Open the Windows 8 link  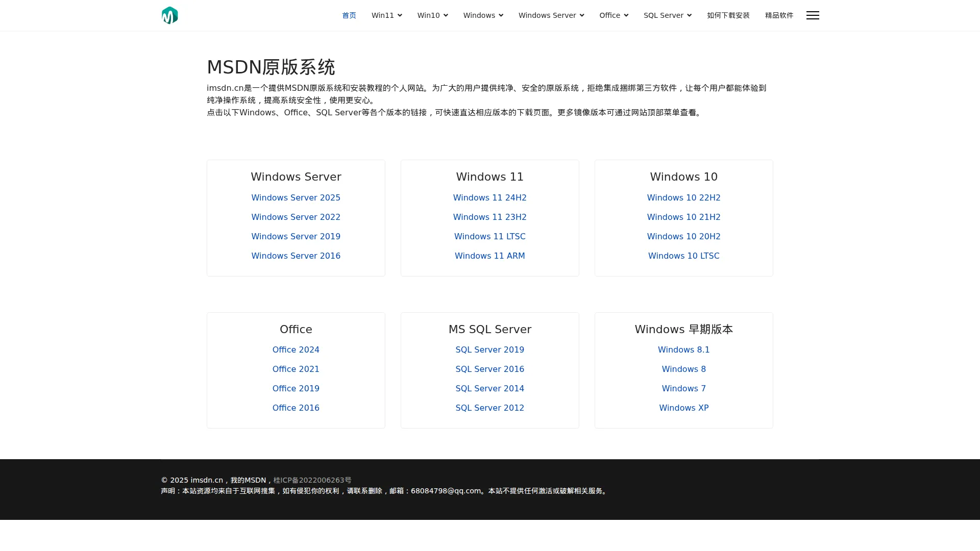tap(684, 369)
